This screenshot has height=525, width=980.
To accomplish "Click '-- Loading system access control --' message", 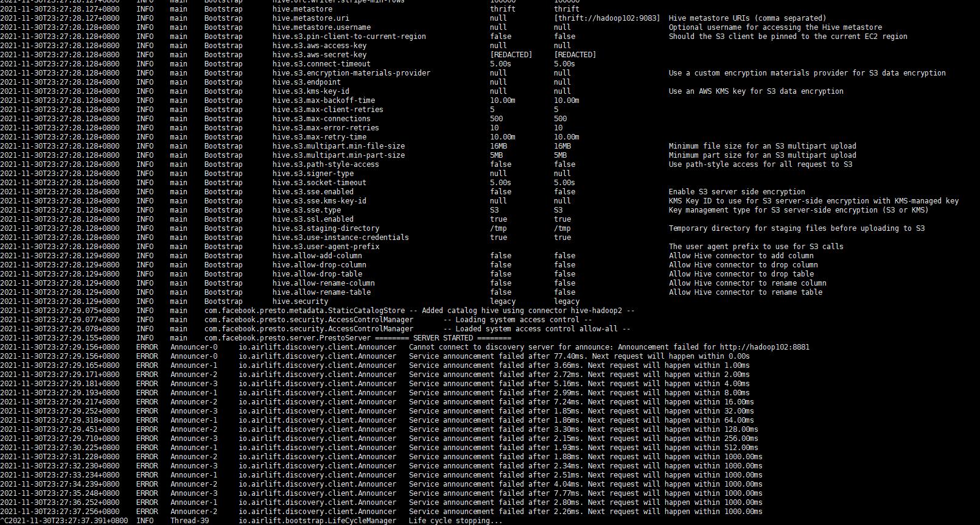I will click(x=517, y=320).
